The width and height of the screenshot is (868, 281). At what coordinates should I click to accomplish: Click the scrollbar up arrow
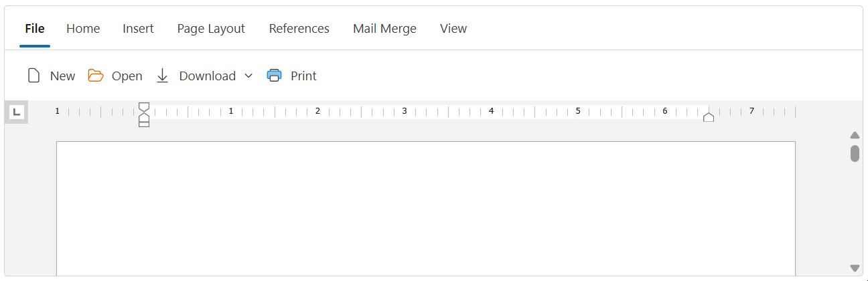pos(855,136)
